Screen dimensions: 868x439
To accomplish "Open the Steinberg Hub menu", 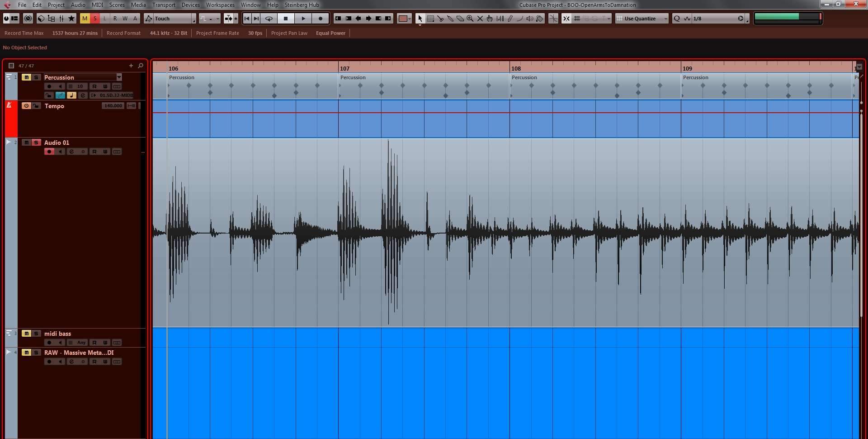I will 302,5.
